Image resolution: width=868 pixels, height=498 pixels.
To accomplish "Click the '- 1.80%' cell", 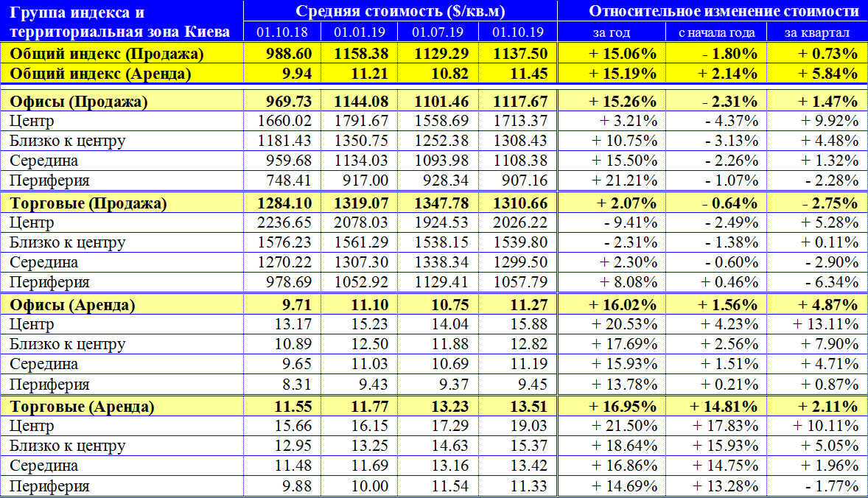I will pyautogui.click(x=729, y=54).
